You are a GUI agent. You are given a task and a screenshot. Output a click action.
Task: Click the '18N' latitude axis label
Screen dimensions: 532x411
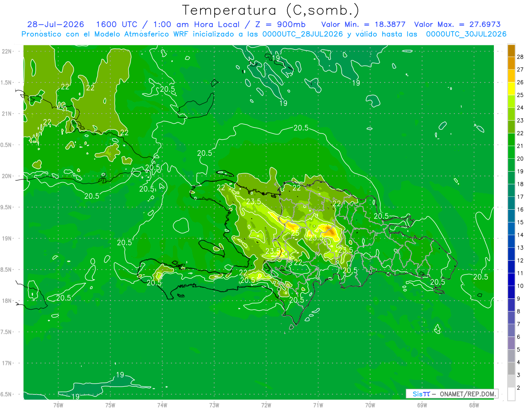point(7,301)
